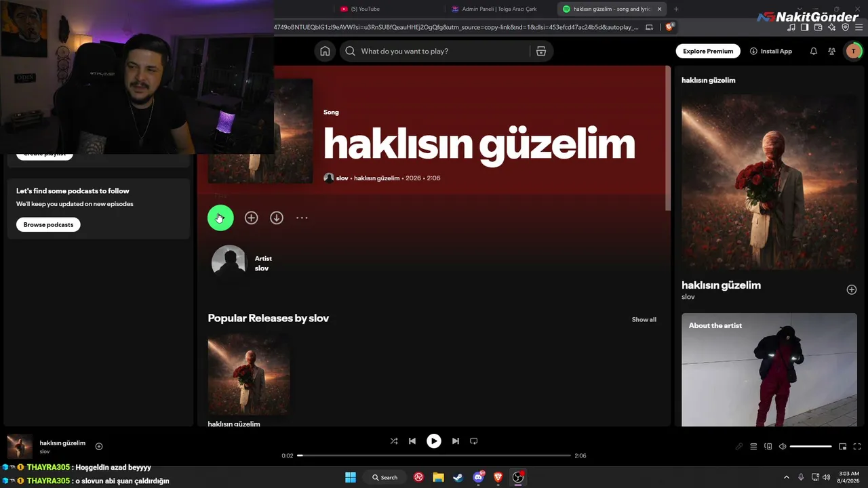The image size is (868, 488).
Task: Open the user profile avatar menu
Action: pyautogui.click(x=853, y=52)
